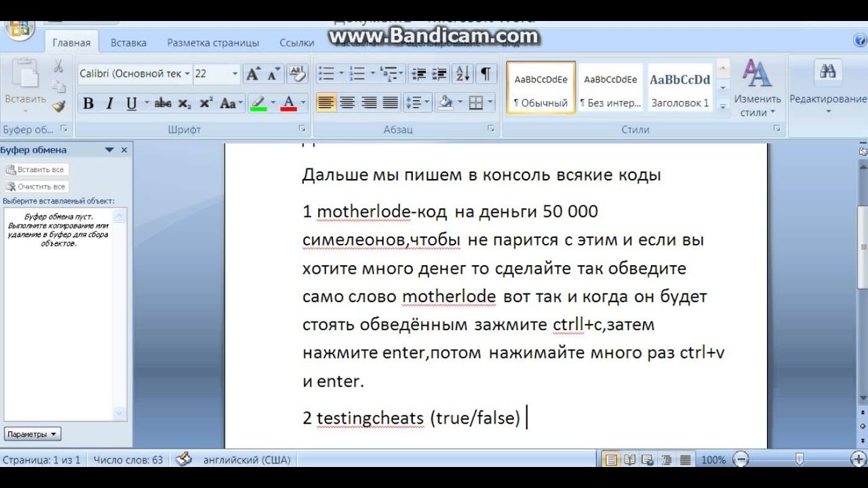The image size is (868, 488).
Task: Click the bulleted list icon
Action: click(x=326, y=74)
